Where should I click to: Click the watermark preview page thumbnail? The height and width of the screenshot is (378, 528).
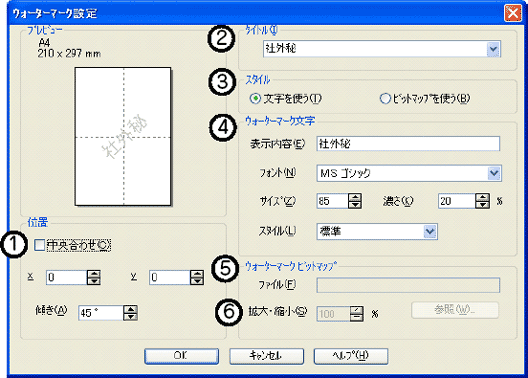click(123, 136)
